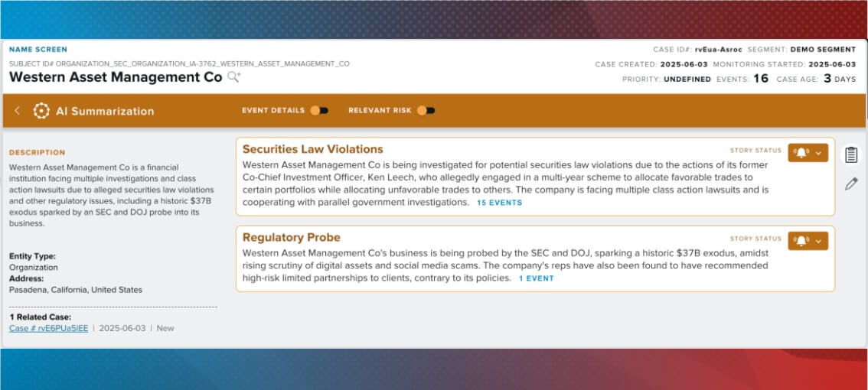Click bell icon on Regulatory Probe story
The width and height of the screenshot is (868, 390).
point(801,241)
